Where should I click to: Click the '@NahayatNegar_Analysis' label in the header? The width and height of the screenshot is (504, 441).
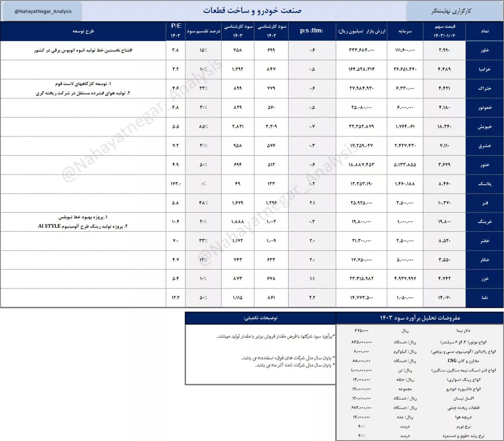[43, 11]
